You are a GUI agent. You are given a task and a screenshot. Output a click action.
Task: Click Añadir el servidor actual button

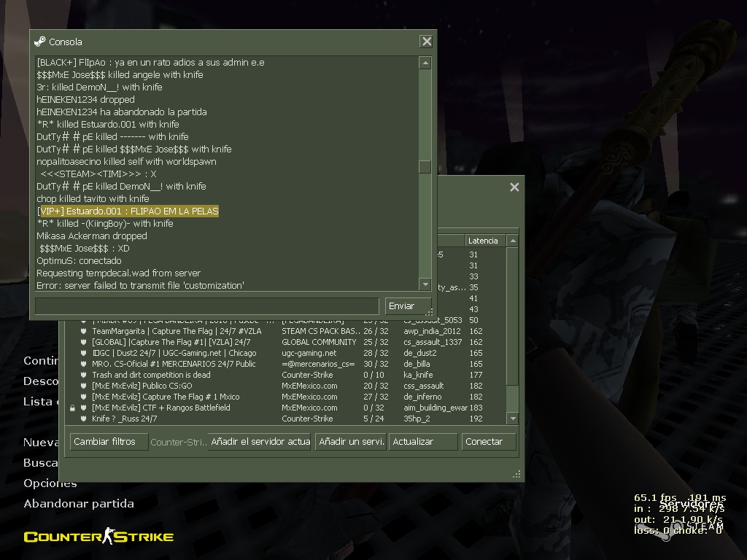[x=260, y=441]
